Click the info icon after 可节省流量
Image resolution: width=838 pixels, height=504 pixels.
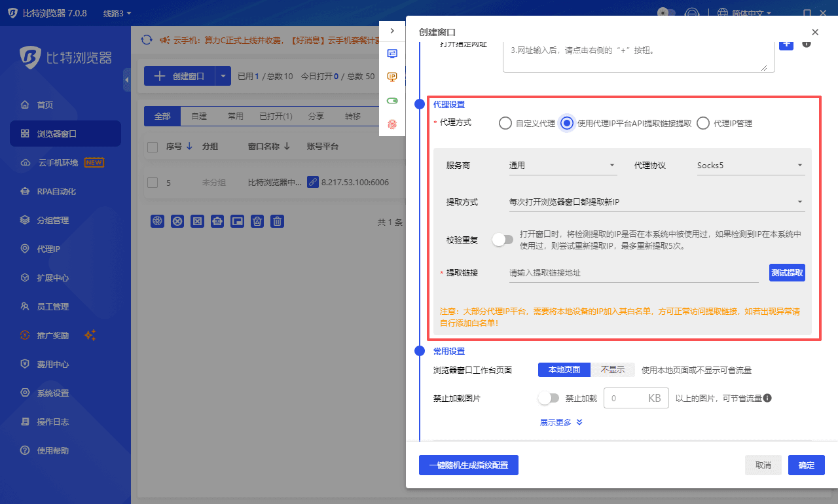point(767,398)
